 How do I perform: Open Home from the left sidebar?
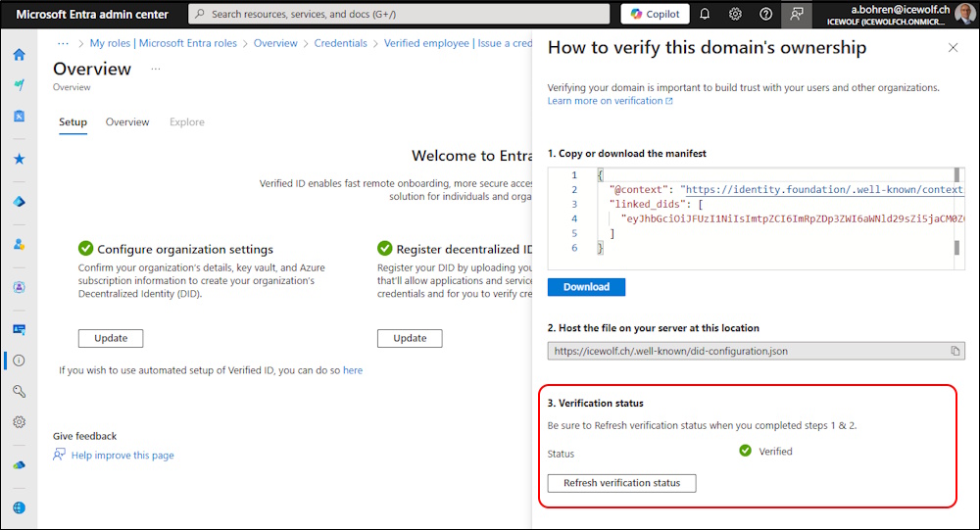(x=19, y=55)
